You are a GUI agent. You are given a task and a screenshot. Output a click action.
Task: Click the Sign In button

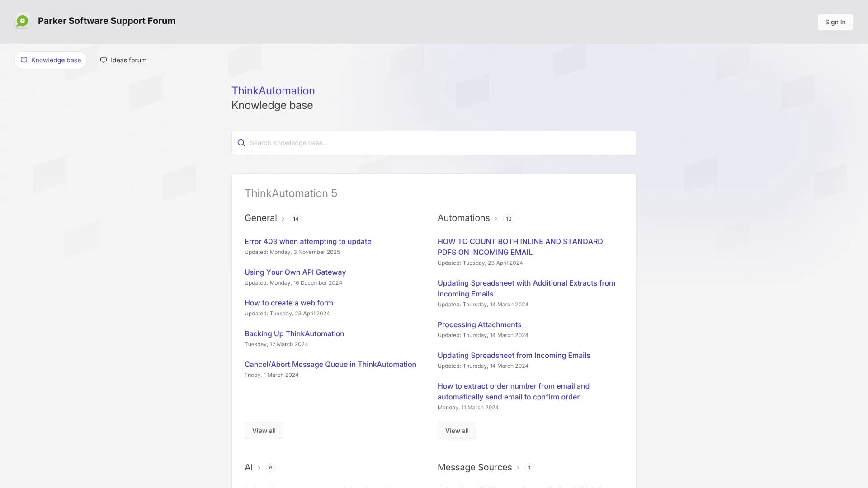(835, 22)
